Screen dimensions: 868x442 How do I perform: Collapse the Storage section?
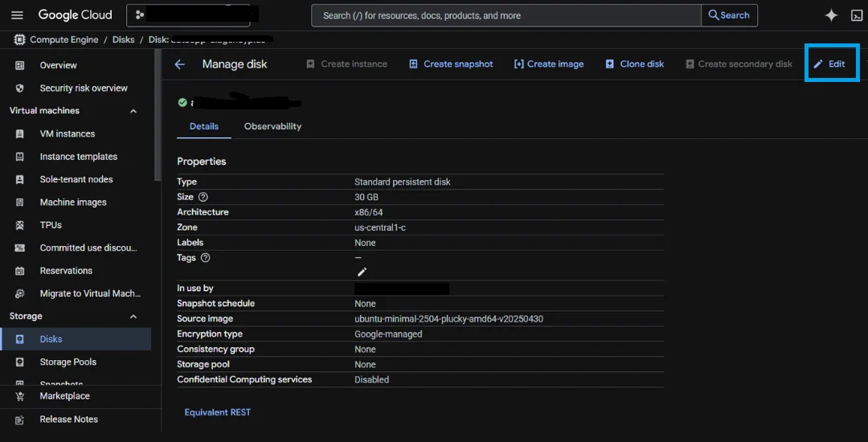point(133,317)
